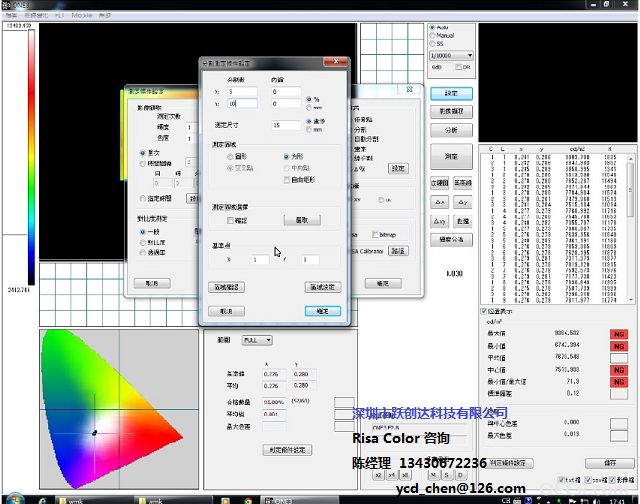
Task: Click the 設定 button in right panel
Action: pyautogui.click(x=451, y=93)
